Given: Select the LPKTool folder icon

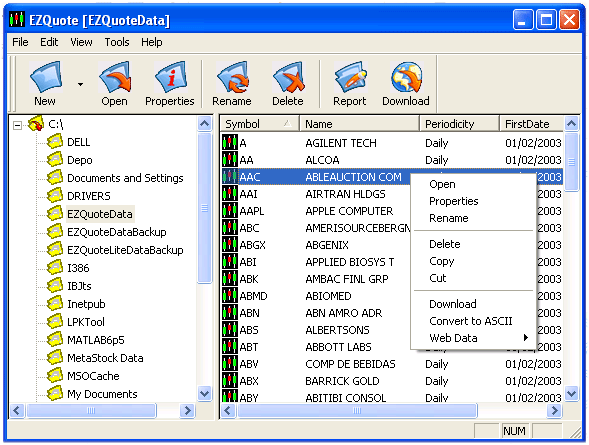Looking at the screenshot, I should (55, 322).
